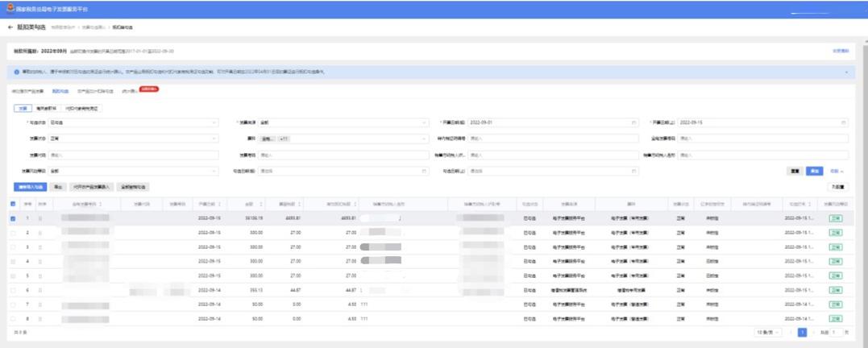
Task: Uncheck the checkbox for row 1
Action: tap(12, 218)
